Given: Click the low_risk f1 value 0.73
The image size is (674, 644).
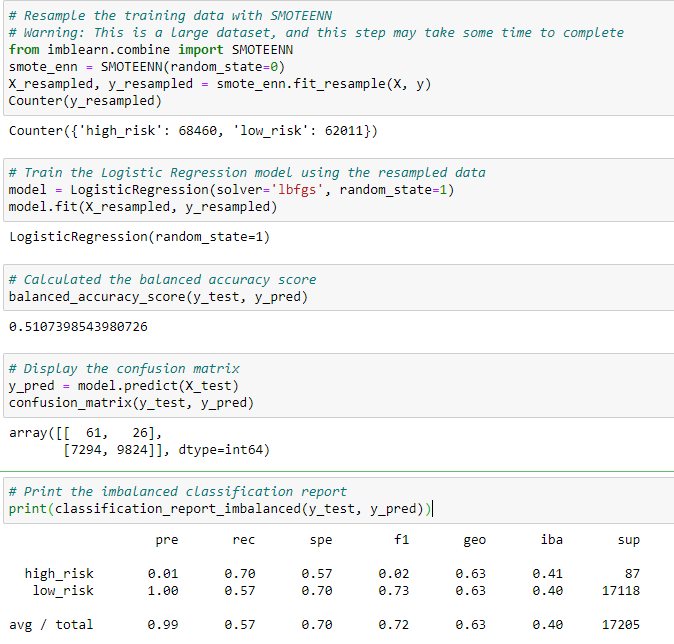Looking at the screenshot, I should (394, 591).
